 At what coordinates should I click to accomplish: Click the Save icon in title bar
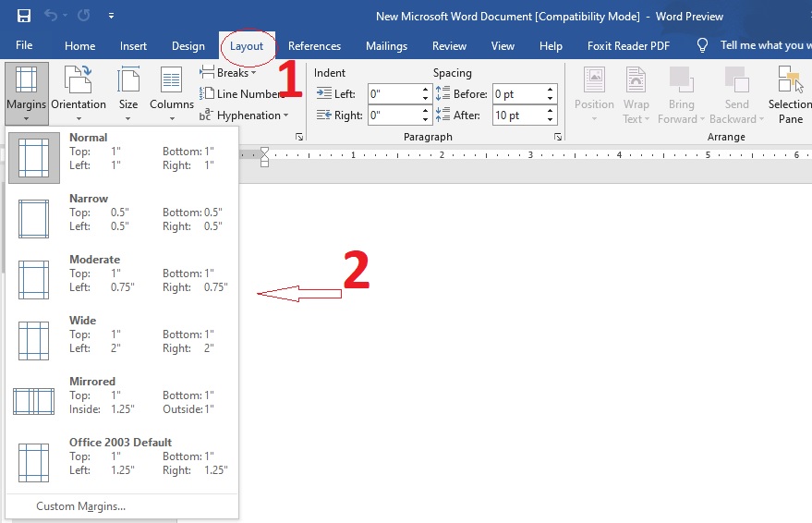(24, 16)
